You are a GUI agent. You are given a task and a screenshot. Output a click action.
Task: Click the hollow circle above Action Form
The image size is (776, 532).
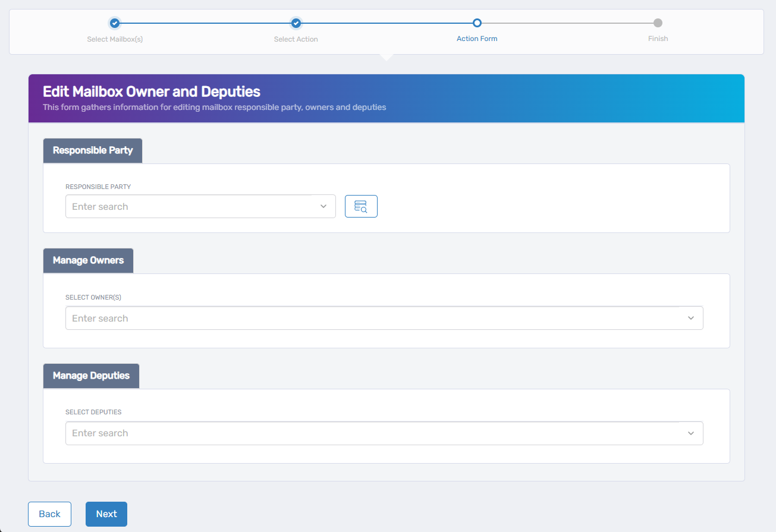click(477, 23)
